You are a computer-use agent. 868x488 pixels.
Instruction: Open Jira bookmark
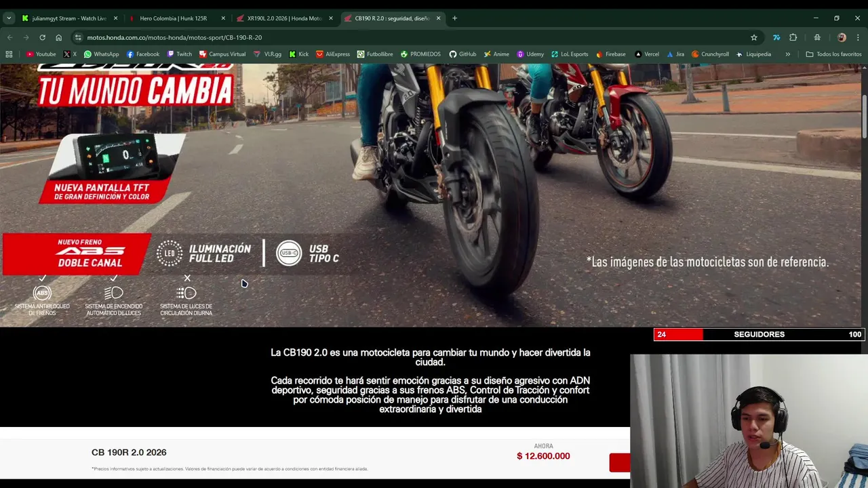pos(675,54)
